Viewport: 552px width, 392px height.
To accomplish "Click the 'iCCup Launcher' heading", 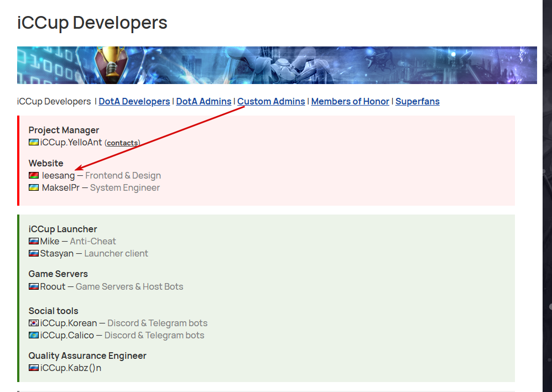I will (x=63, y=229).
